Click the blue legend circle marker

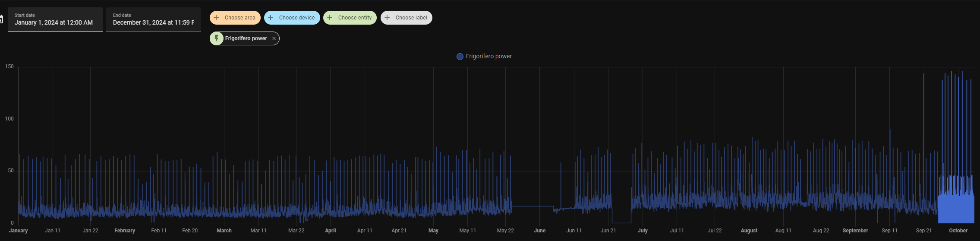(460, 57)
